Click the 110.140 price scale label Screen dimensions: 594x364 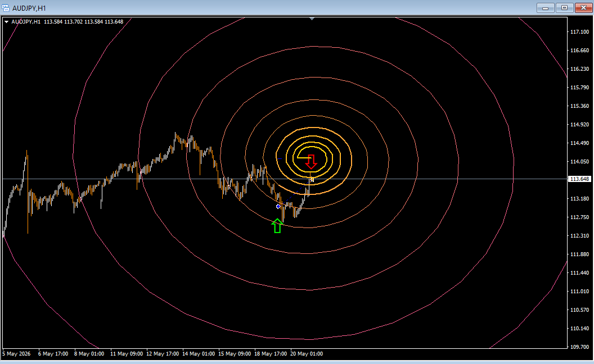pyautogui.click(x=579, y=329)
